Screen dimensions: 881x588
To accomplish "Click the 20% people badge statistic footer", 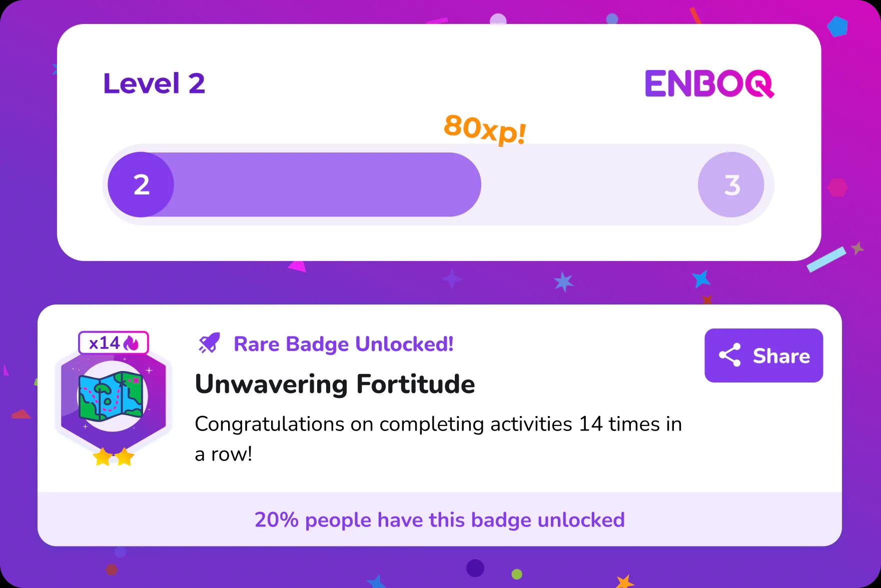I will (439, 519).
